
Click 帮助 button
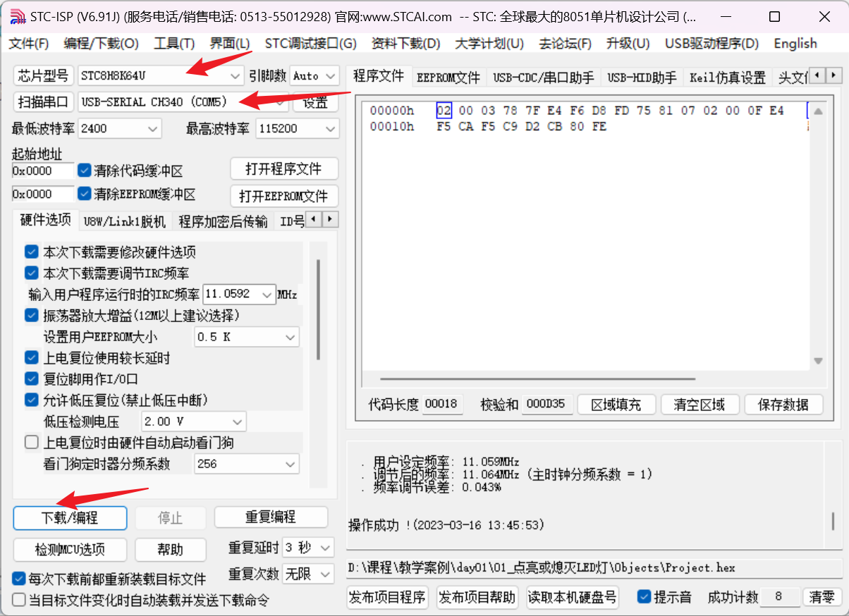pos(170,549)
